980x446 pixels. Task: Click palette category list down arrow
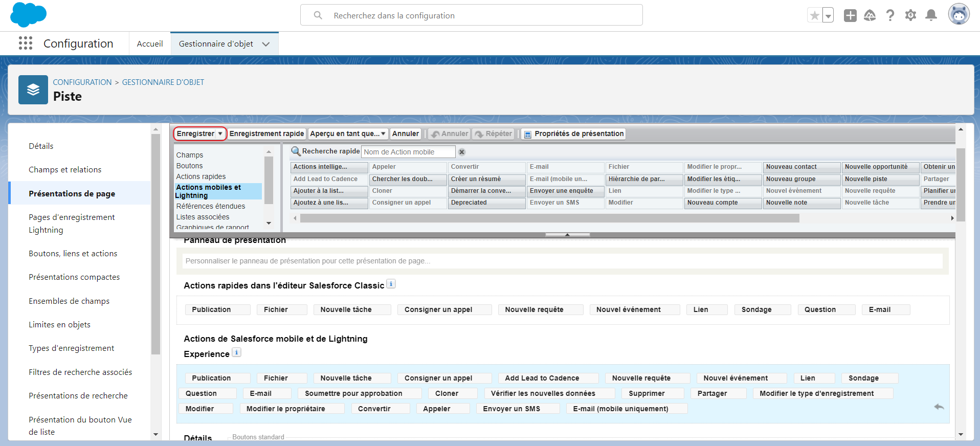pos(269,224)
